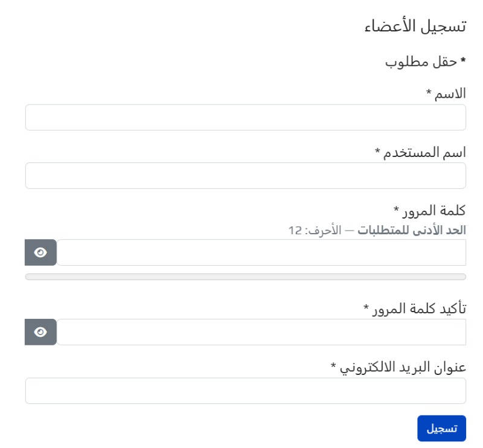Focus the الاسم text input

(245, 117)
